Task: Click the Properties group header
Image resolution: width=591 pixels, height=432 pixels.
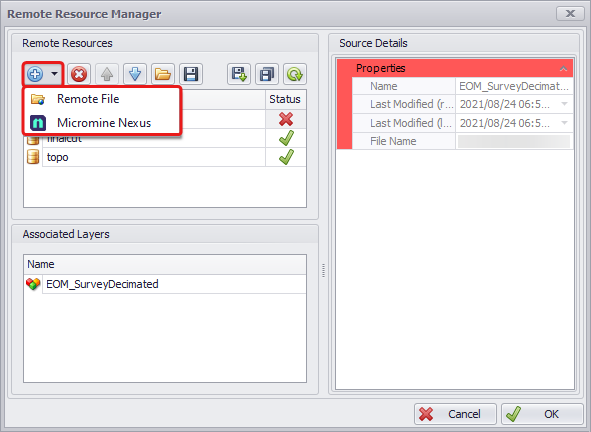Action: [x=455, y=68]
